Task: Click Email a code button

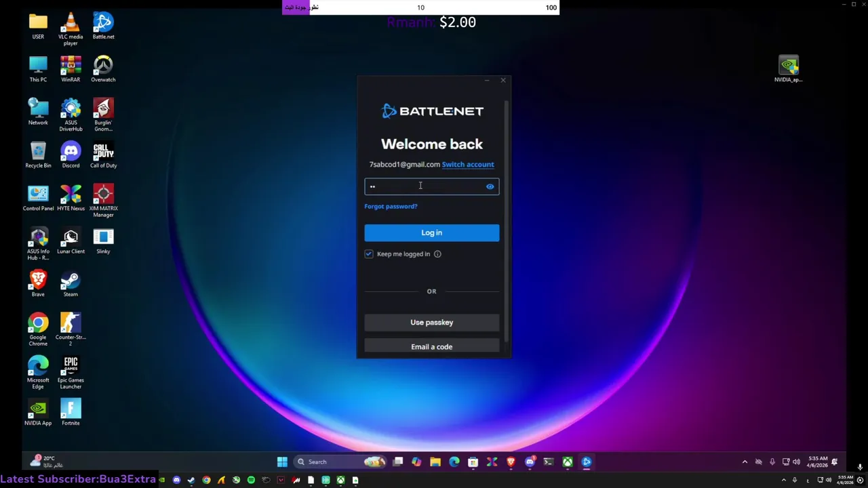Action: (x=431, y=346)
